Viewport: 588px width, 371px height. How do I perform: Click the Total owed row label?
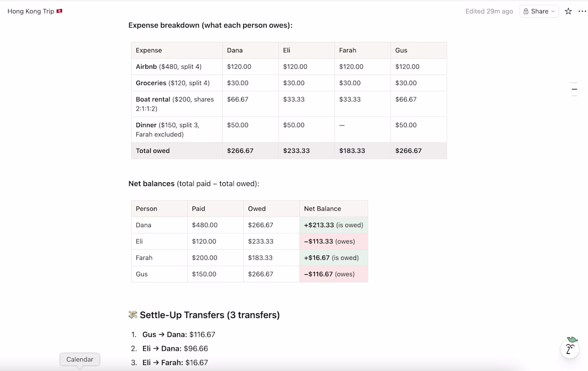point(176,151)
